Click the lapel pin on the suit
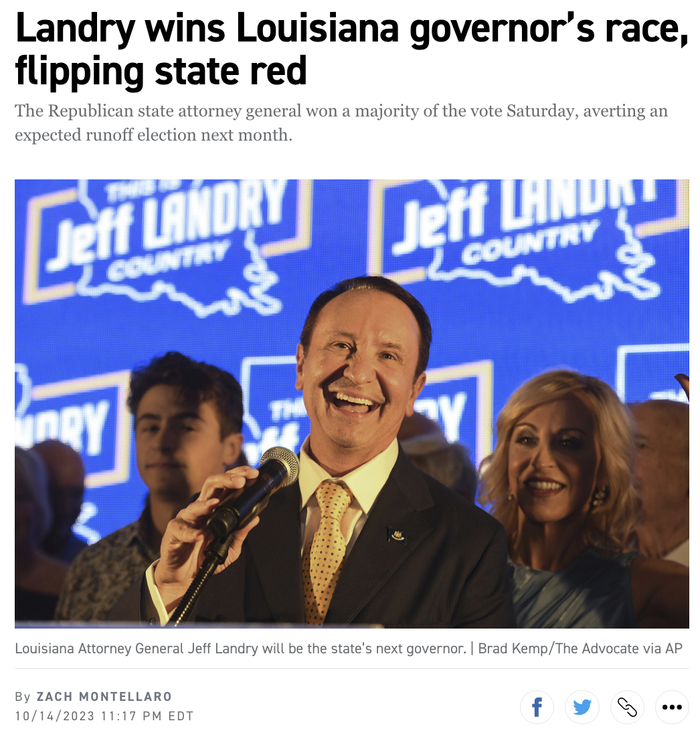 click(x=398, y=534)
